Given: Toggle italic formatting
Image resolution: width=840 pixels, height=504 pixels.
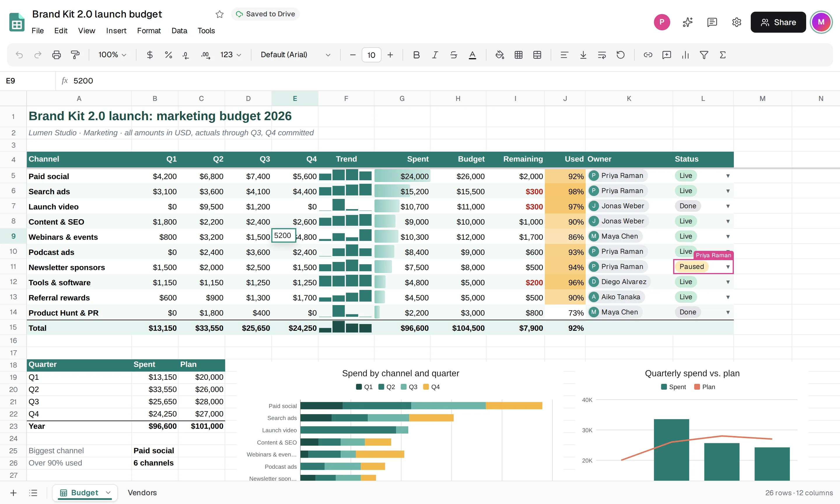Looking at the screenshot, I should tap(435, 55).
